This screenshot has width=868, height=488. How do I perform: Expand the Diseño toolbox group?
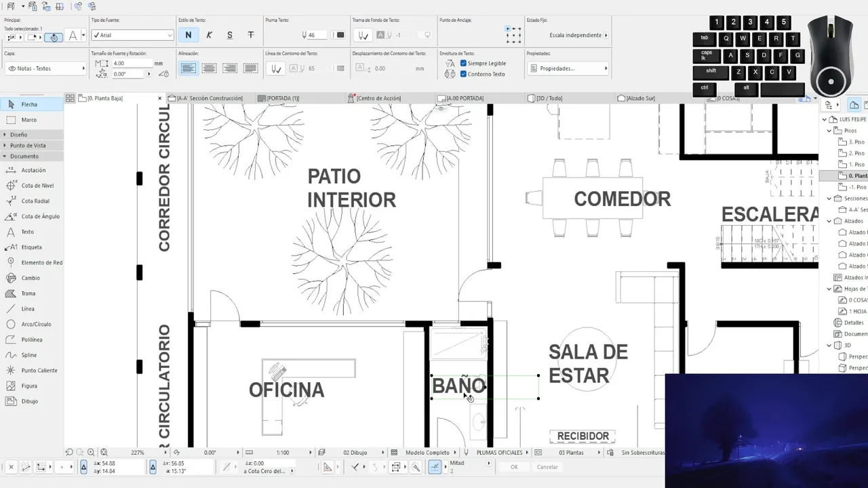tap(32, 135)
